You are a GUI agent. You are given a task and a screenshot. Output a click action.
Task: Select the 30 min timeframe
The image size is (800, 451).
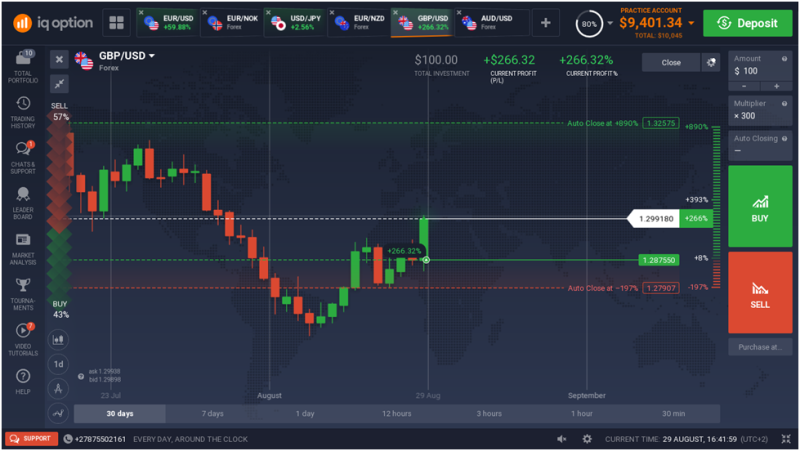pyautogui.click(x=673, y=414)
